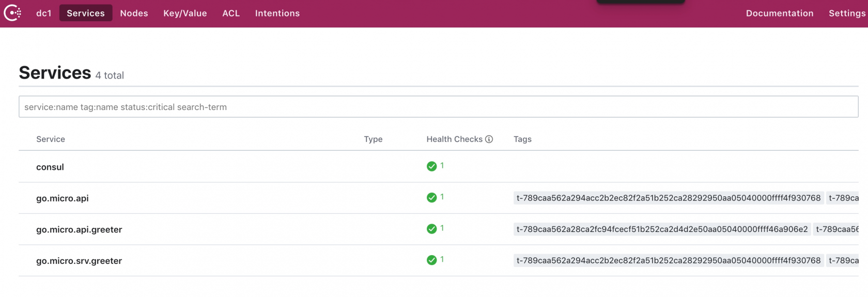This screenshot has height=297, width=868.
Task: Click consul row's green health check icon
Action: point(431,166)
